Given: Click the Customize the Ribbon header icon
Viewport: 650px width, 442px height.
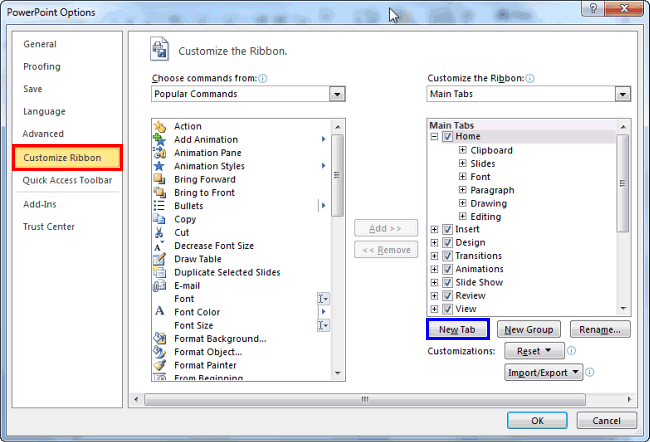Looking at the screenshot, I should click(160, 49).
